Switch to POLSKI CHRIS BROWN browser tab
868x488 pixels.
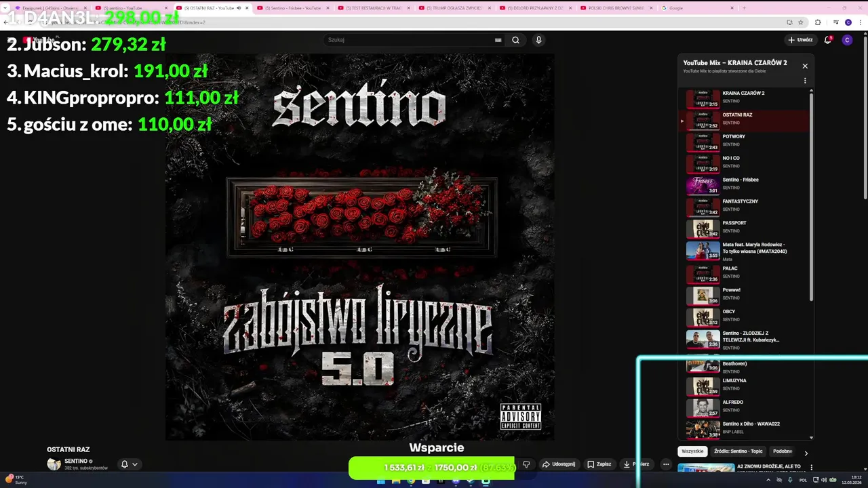coord(616,8)
